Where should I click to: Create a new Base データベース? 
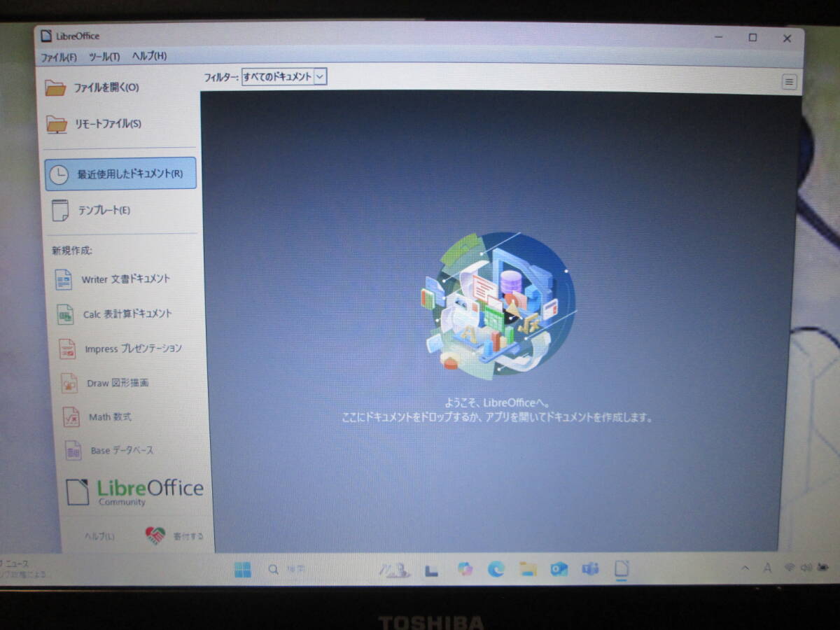pyautogui.click(x=108, y=450)
